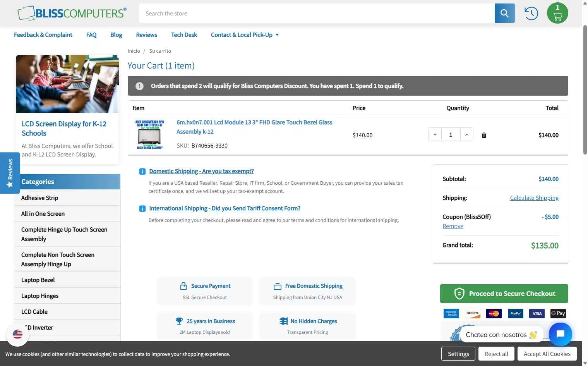Viewport: 588px width, 366px height.
Task: Click the Free Domestic Shipping box icon
Action: (x=278, y=287)
